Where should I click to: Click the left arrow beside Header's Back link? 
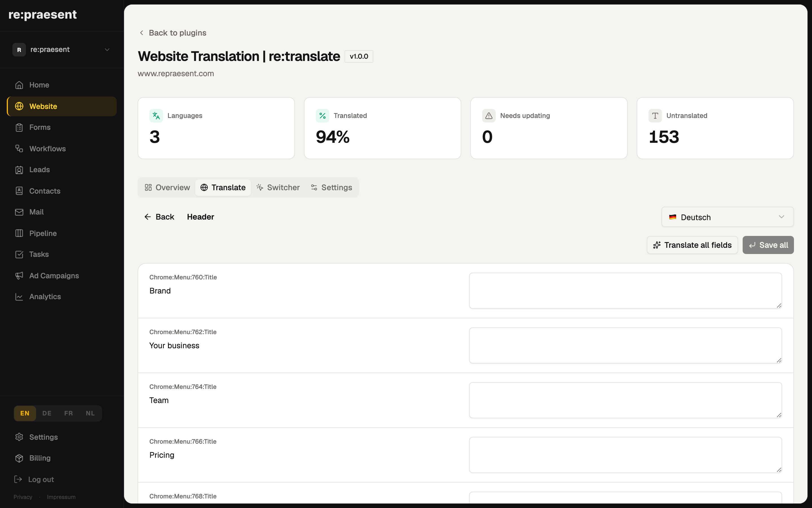pos(147,217)
